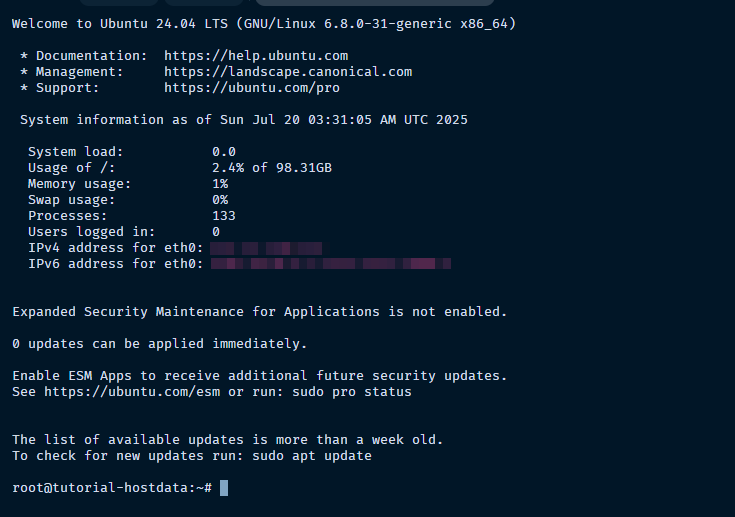Screen dimensions: 735x517
Task: Click the 'sudo pro status' command text
Action: pos(352,392)
